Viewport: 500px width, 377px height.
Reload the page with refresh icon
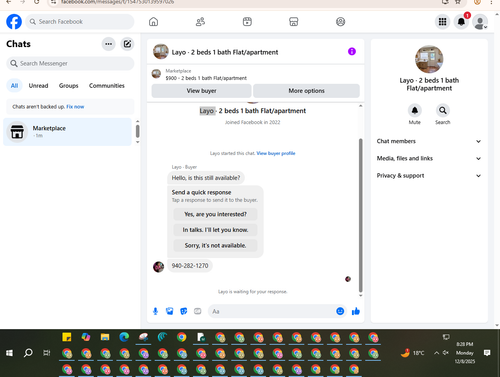coord(37,2)
